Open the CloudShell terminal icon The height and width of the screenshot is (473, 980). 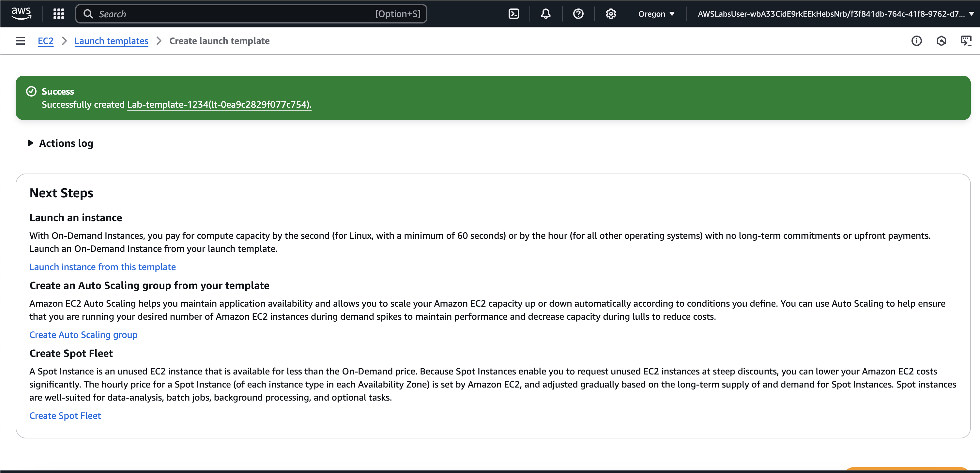[513, 14]
